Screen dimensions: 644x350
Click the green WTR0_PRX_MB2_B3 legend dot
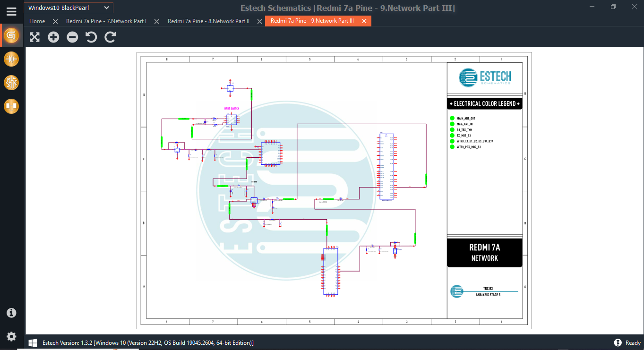click(452, 147)
